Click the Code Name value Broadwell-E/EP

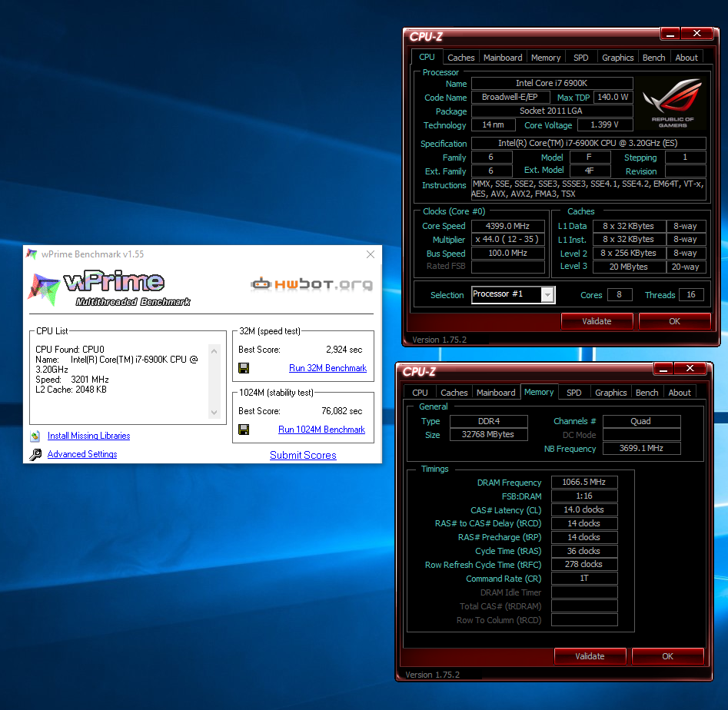click(x=510, y=97)
